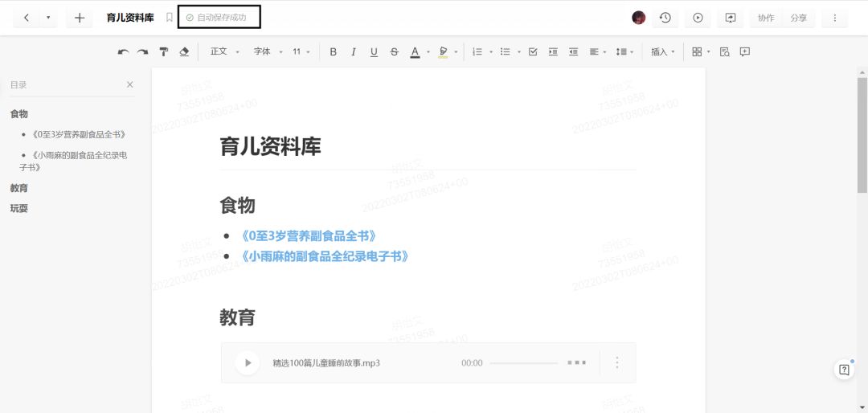Open find and replace search icon
Image resolution: width=868 pixels, height=413 pixels.
point(725,51)
